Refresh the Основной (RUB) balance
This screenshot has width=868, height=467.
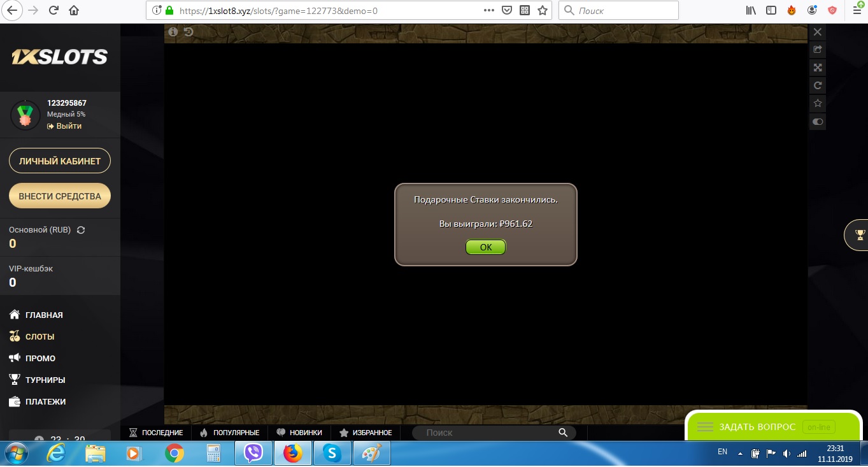tap(81, 230)
